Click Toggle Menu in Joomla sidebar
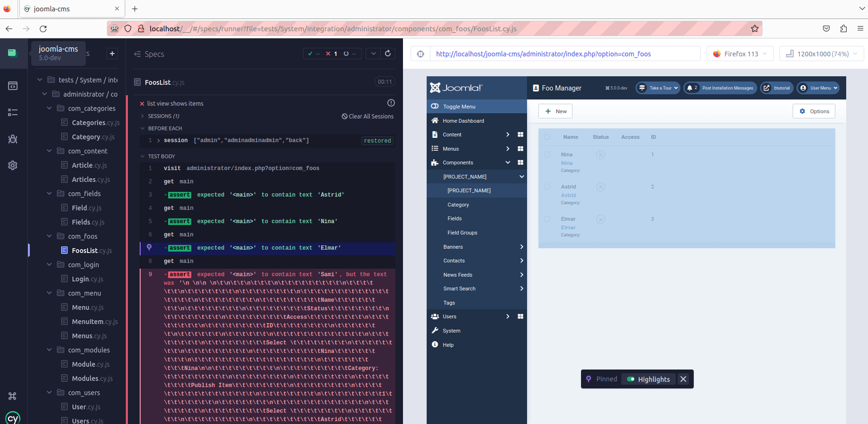868x424 pixels. coord(477,107)
